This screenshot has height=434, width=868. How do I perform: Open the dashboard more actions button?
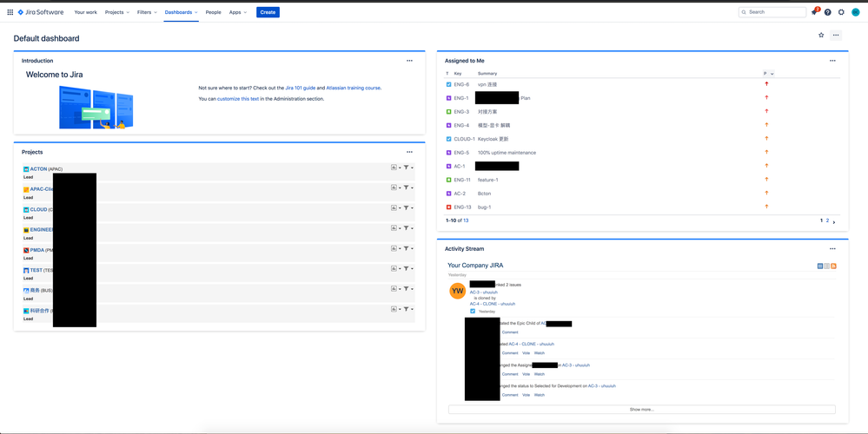(x=836, y=35)
